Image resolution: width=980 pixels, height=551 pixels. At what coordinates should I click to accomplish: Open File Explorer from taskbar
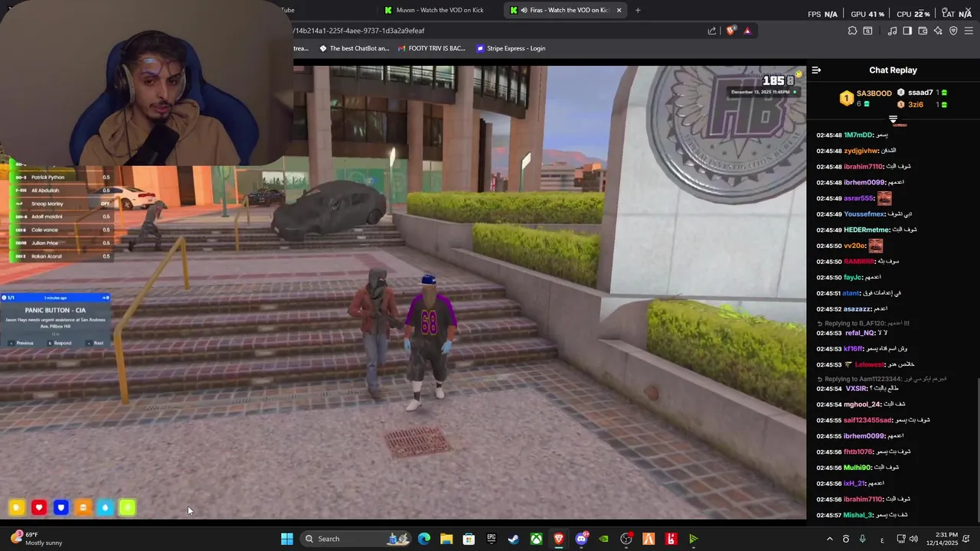(446, 539)
